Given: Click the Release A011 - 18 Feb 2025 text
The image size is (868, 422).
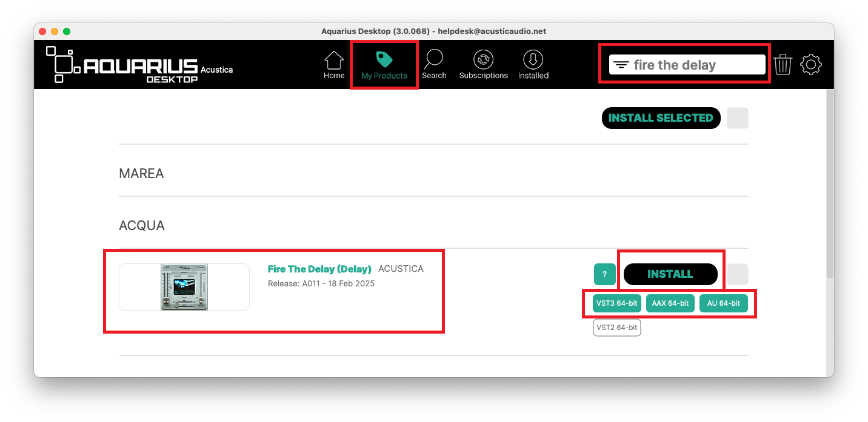Looking at the screenshot, I should point(321,283).
